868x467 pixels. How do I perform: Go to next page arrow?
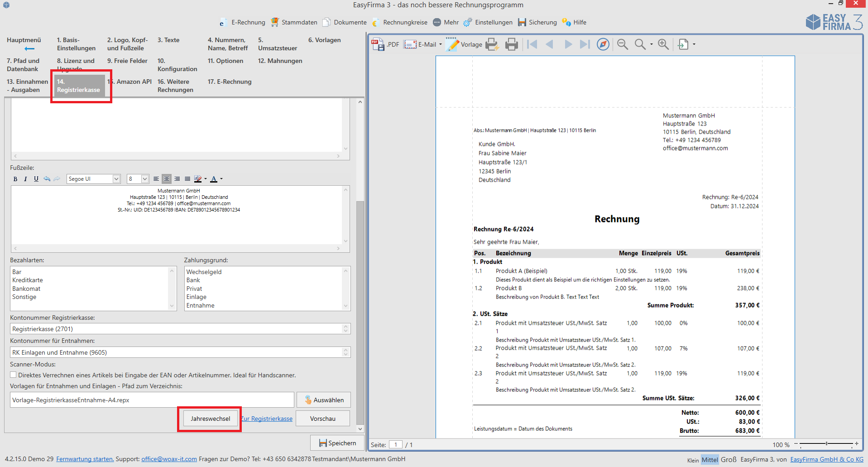pos(568,44)
